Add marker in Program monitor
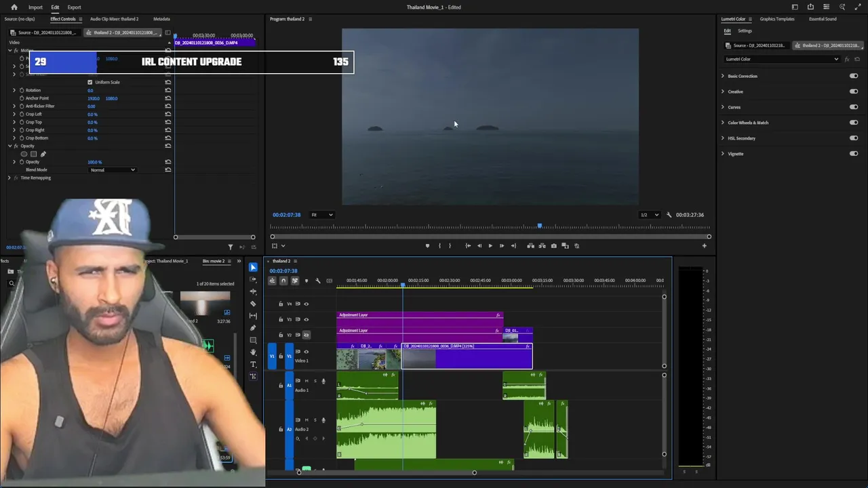This screenshot has width=868, height=488. (x=427, y=246)
